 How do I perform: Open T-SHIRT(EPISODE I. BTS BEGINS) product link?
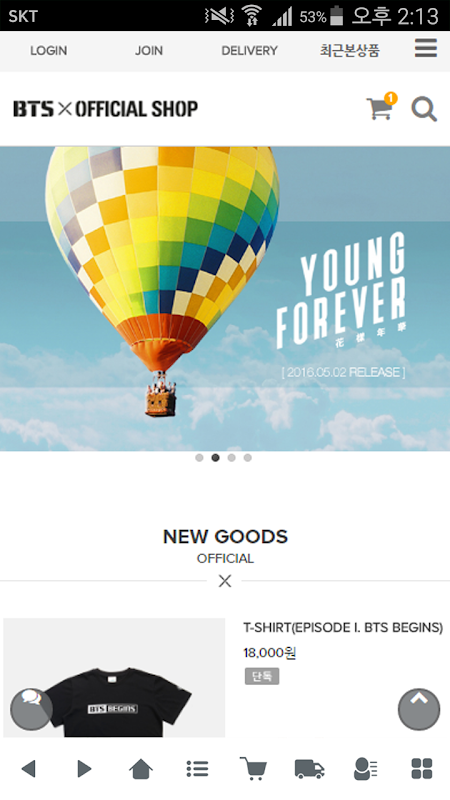pyautogui.click(x=343, y=628)
